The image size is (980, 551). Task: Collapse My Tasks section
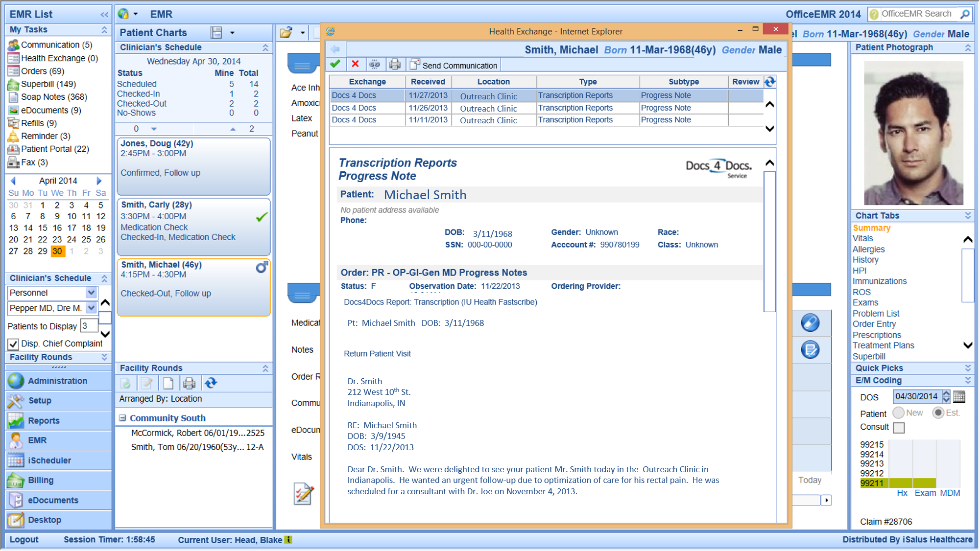pos(104,30)
